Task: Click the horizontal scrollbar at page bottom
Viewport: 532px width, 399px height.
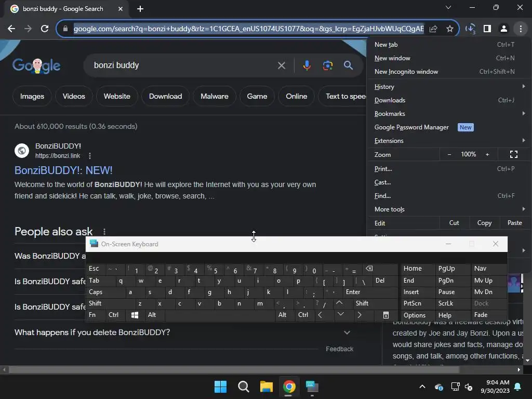Action: click(x=234, y=370)
